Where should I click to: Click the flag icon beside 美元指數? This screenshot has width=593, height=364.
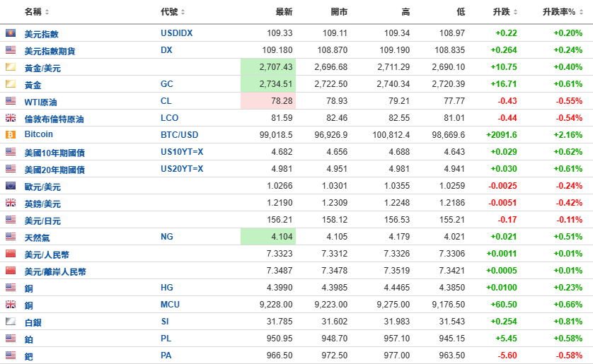[x=10, y=33]
